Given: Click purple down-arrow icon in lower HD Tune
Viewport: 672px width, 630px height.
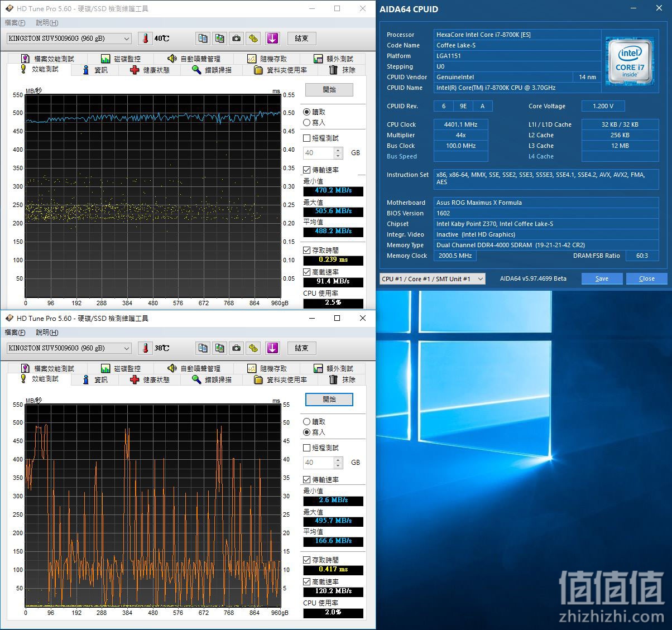Looking at the screenshot, I should (272, 348).
